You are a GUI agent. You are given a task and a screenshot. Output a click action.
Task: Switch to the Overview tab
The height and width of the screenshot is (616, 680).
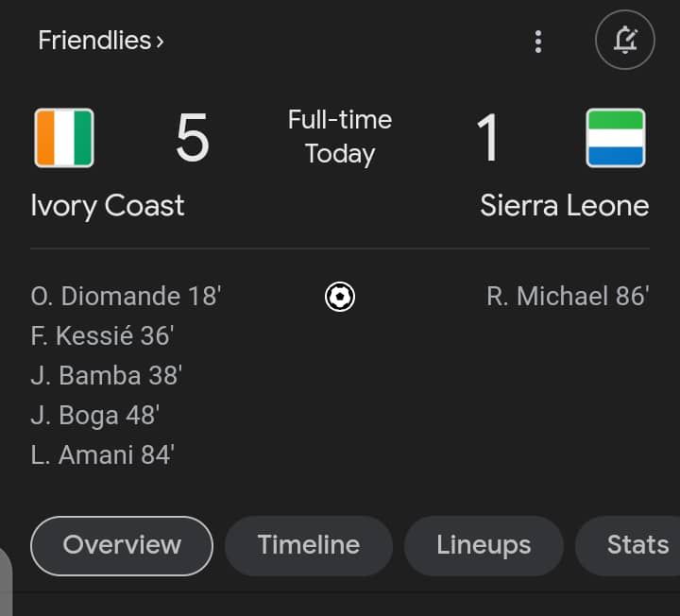point(122,545)
